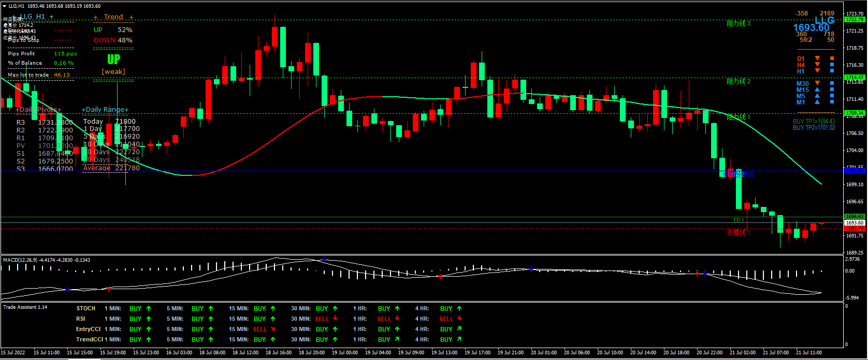The width and height of the screenshot is (868, 360).
Task: Click the RSI row label
Action: tap(81, 319)
